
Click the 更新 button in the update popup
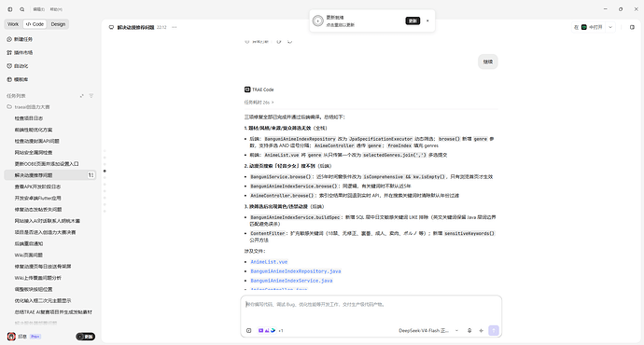point(413,21)
